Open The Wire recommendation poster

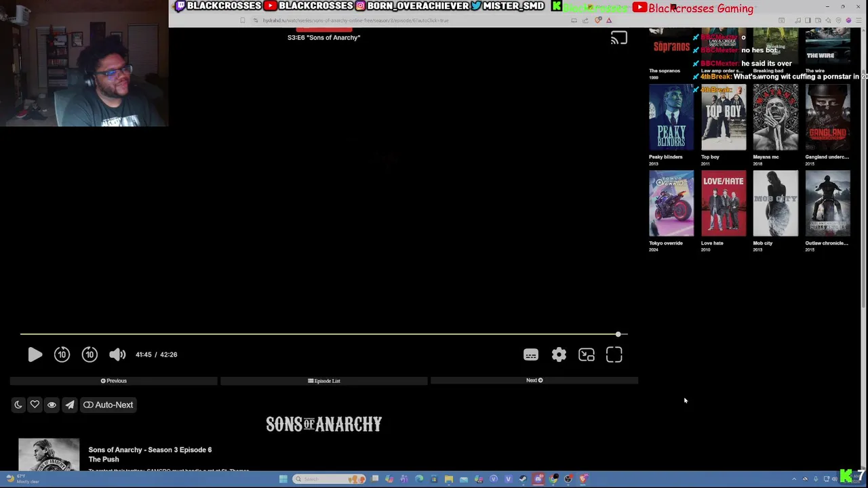click(x=828, y=47)
